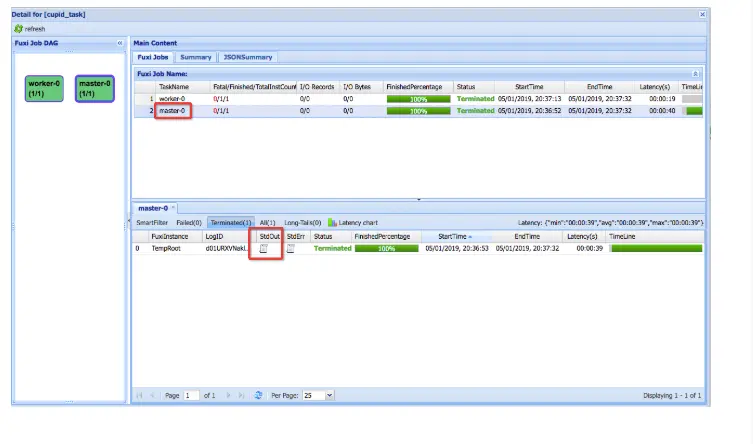The width and height of the screenshot is (753, 444).
Task: Open the StdOut log icon for TempRoot
Action: (263, 249)
